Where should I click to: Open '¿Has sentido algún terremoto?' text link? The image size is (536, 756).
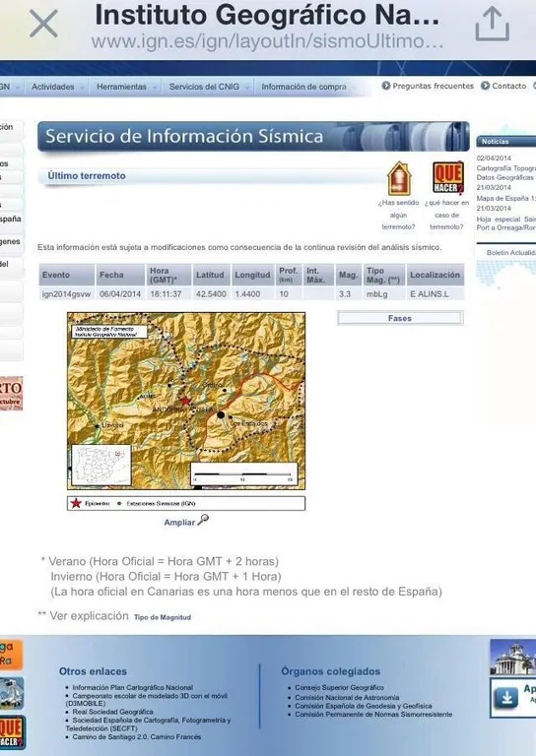(x=398, y=215)
